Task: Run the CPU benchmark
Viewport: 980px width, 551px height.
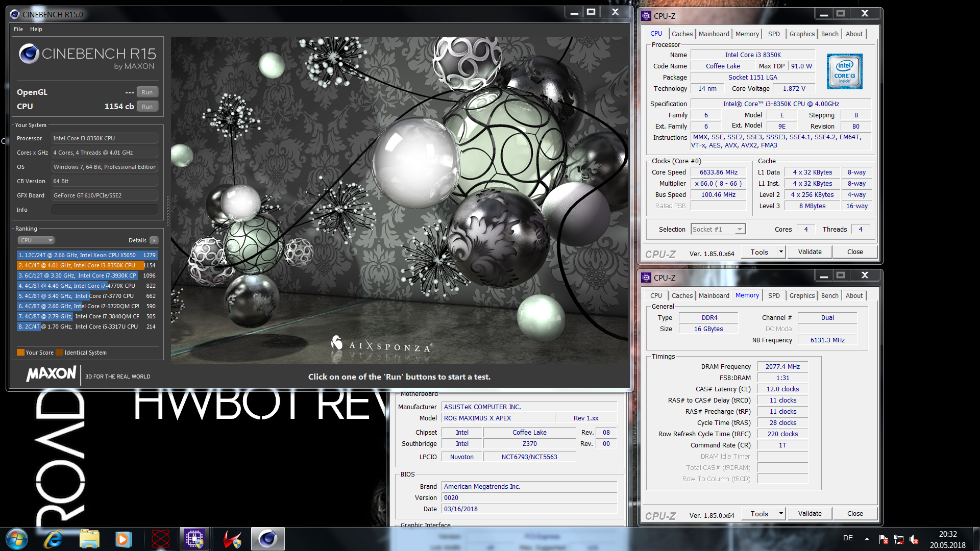Action: (147, 107)
